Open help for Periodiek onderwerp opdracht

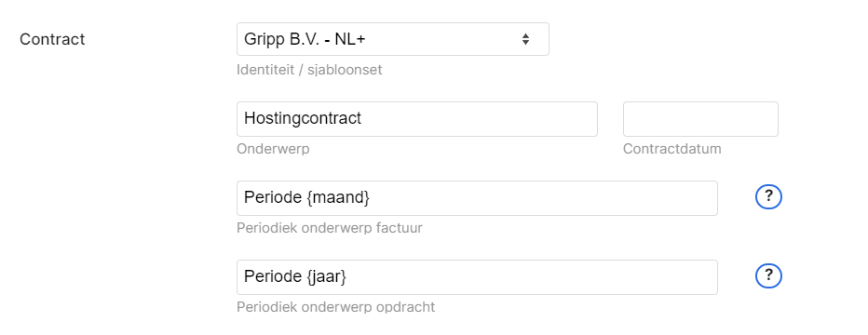[768, 275]
